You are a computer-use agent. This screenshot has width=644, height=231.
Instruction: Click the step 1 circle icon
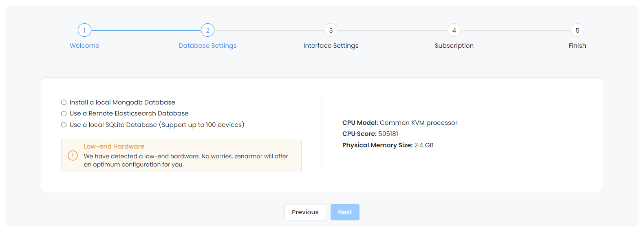click(x=84, y=30)
